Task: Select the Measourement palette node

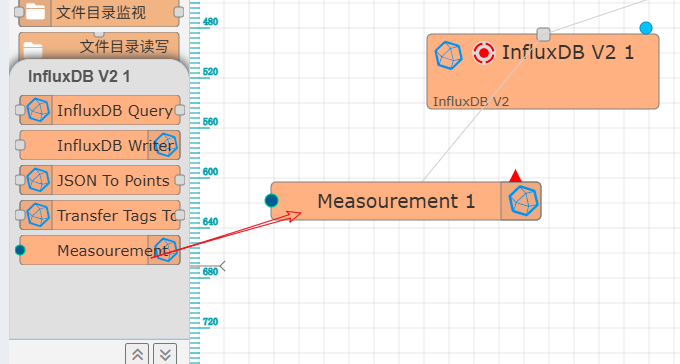Action: [100, 250]
